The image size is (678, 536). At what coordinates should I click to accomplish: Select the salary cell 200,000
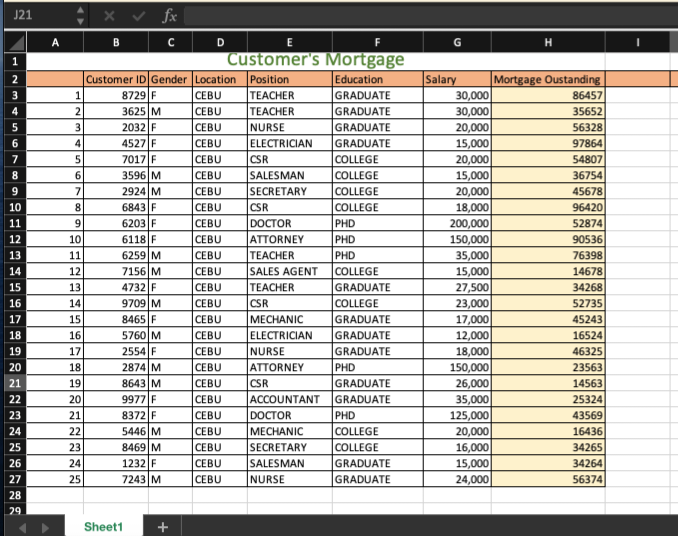[457, 223]
